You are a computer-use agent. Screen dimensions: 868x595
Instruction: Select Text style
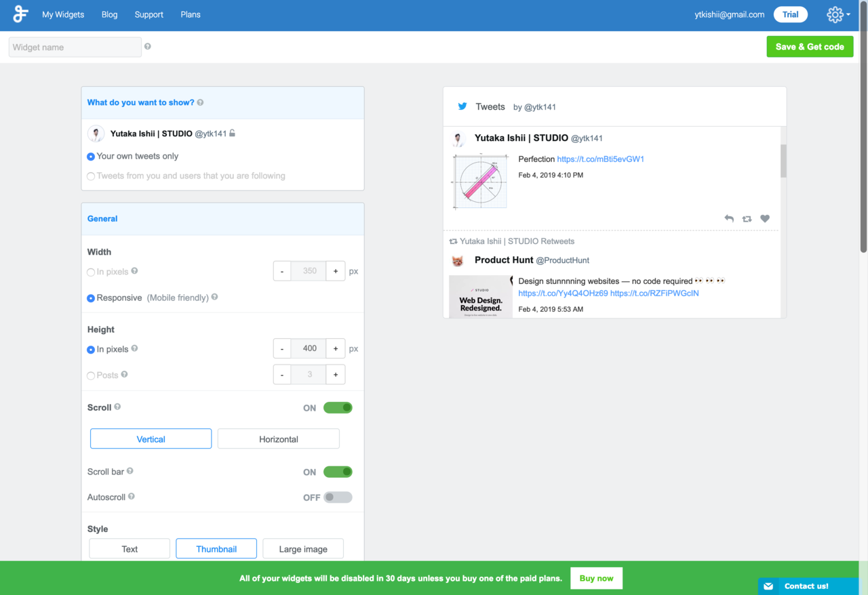[x=130, y=548]
